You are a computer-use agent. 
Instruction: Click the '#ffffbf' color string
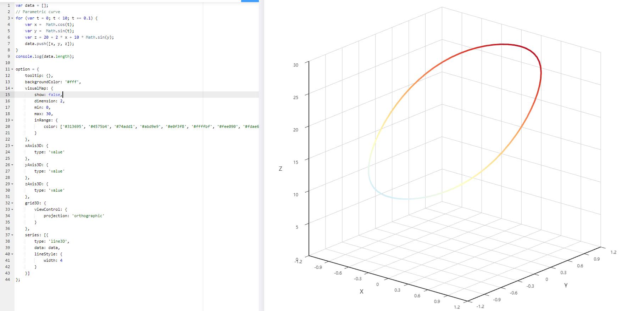[202, 126]
